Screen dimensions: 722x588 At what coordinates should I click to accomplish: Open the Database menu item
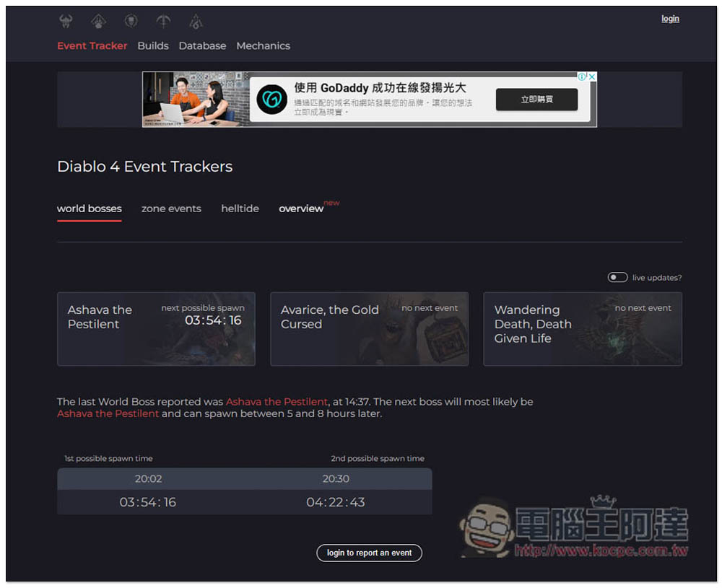tap(202, 46)
